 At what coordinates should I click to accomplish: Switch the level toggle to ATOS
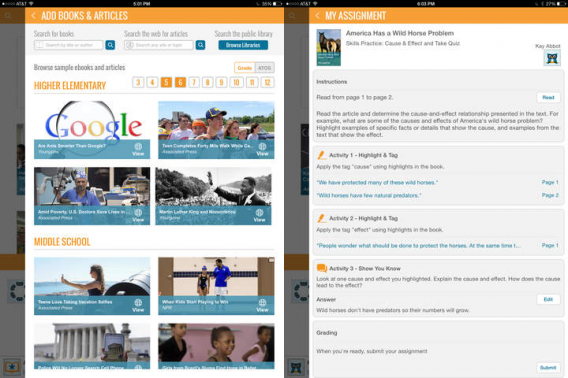pyautogui.click(x=264, y=68)
